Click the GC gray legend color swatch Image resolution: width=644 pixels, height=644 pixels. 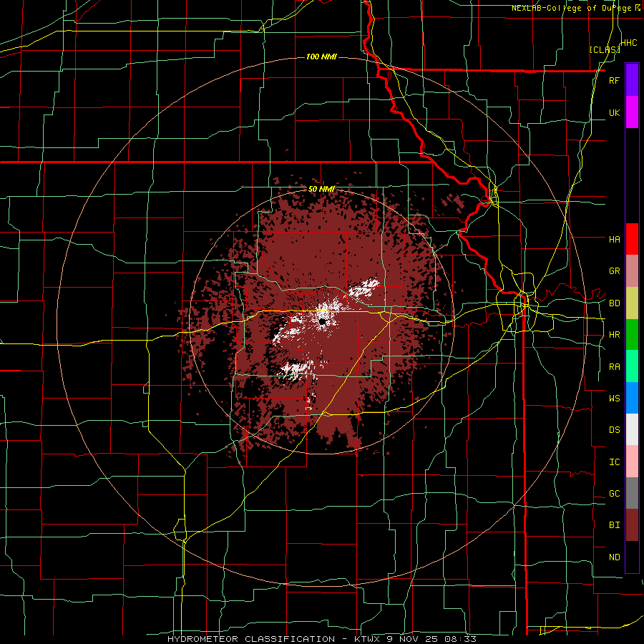point(632,493)
